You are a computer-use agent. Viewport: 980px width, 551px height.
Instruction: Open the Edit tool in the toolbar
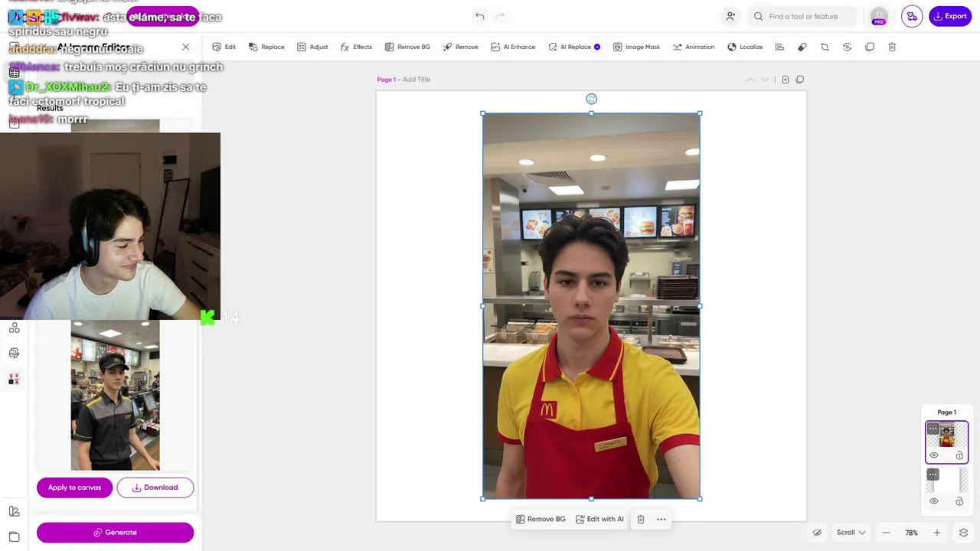coord(224,47)
